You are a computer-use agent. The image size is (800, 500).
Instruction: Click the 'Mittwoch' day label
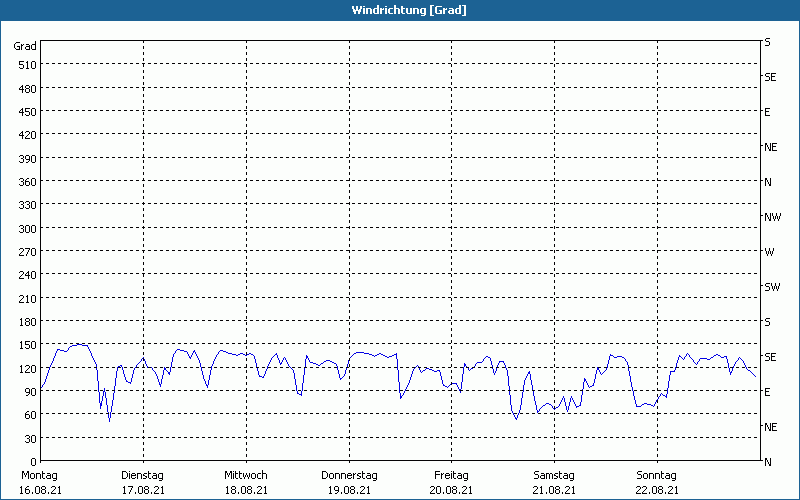(x=246, y=476)
